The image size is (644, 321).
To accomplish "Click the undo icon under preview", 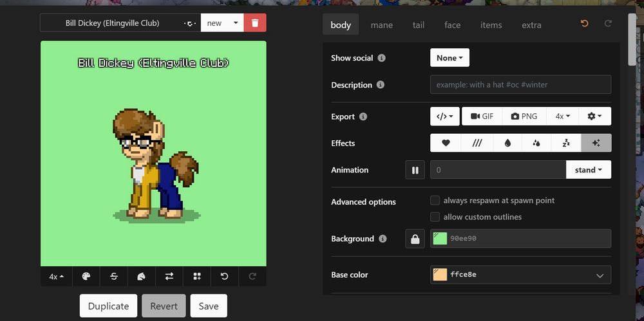I will (225, 276).
